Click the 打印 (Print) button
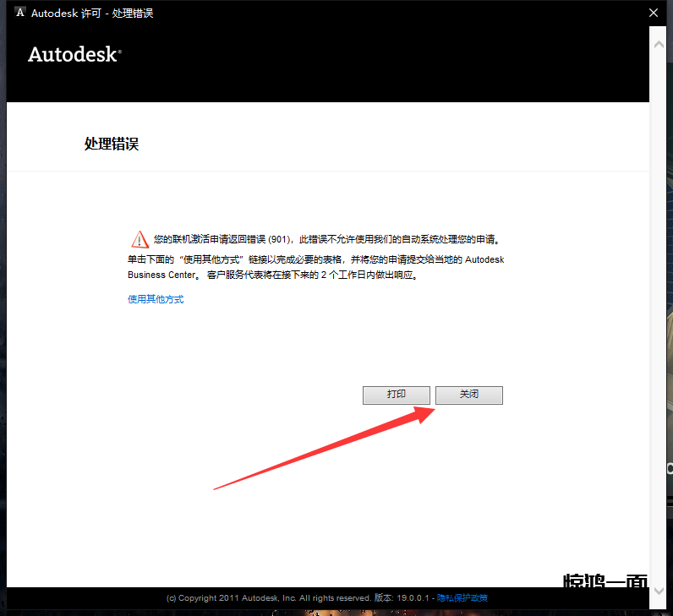This screenshot has height=616, width=673. click(397, 395)
